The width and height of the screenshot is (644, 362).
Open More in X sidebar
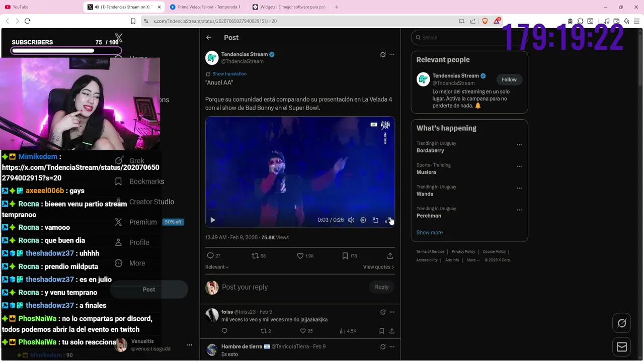(x=130, y=263)
